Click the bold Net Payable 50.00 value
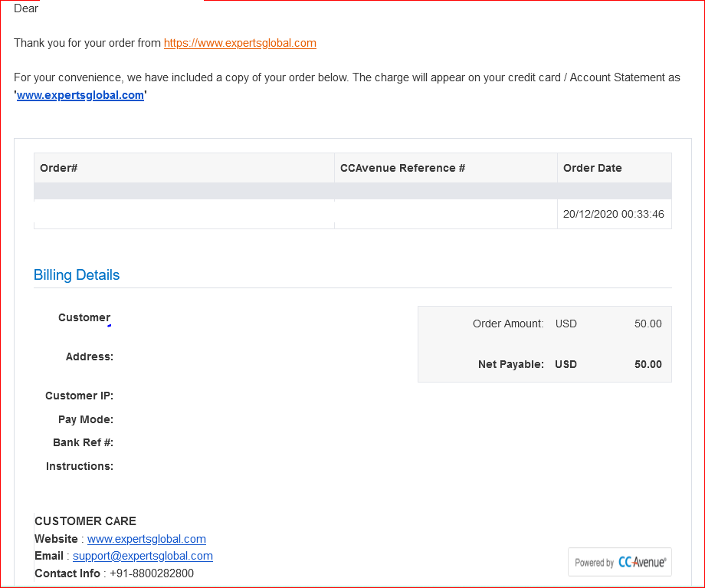Image resolution: width=705 pixels, height=588 pixels. coord(648,364)
